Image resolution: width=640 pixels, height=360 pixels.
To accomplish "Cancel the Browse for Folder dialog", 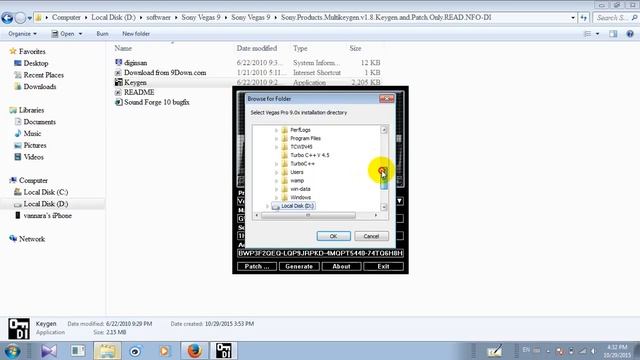I will (371, 236).
